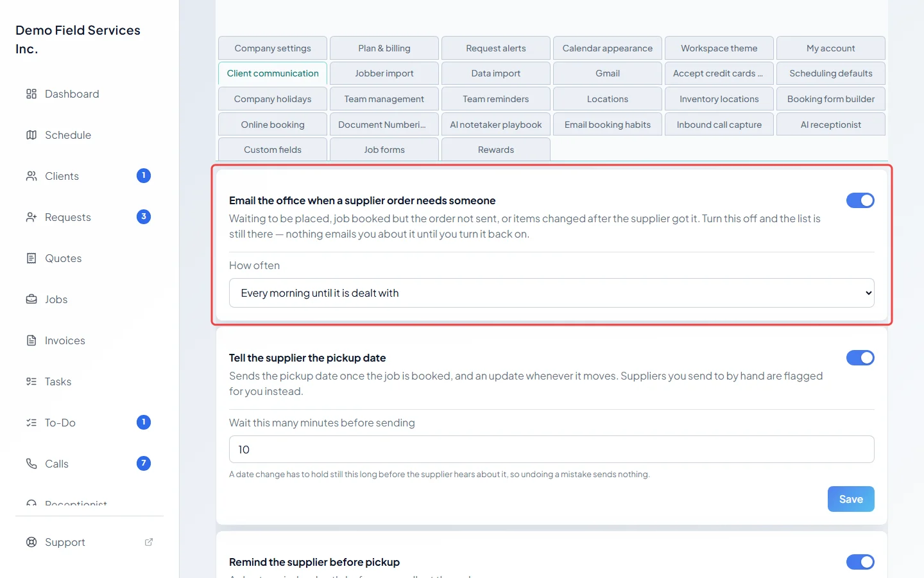Open the How often dropdown
The height and width of the screenshot is (578, 924).
coord(552,293)
